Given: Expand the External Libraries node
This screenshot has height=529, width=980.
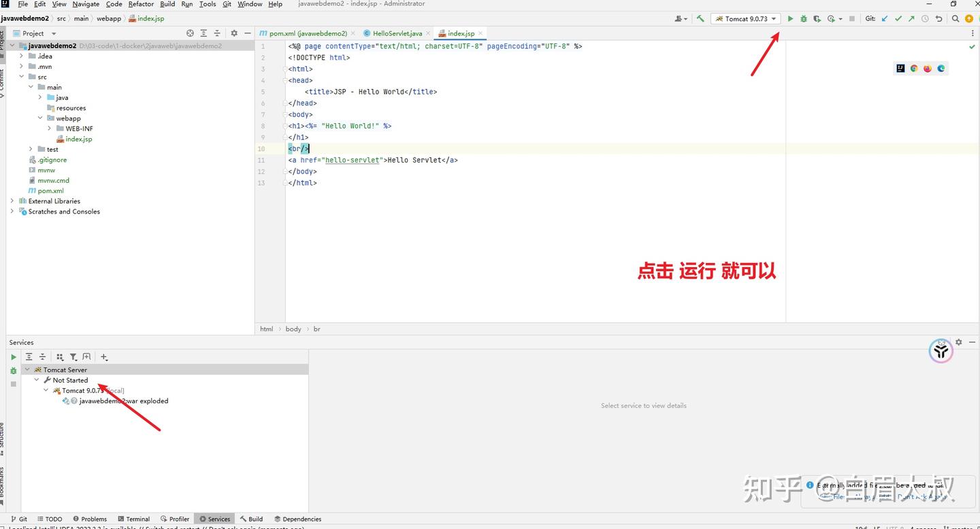Looking at the screenshot, I should (x=12, y=201).
